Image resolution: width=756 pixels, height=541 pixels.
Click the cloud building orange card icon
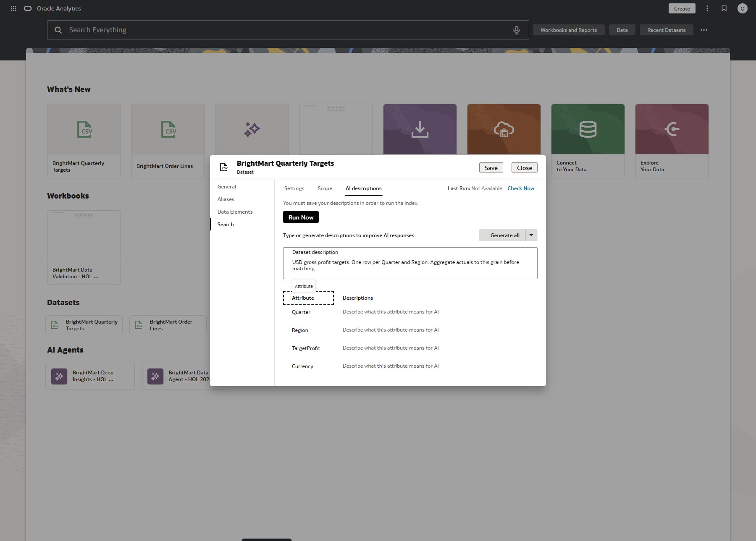(504, 129)
